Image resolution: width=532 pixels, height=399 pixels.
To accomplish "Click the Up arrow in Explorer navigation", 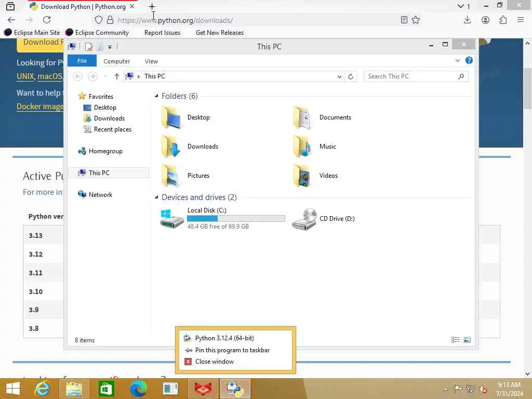I will click(x=117, y=76).
